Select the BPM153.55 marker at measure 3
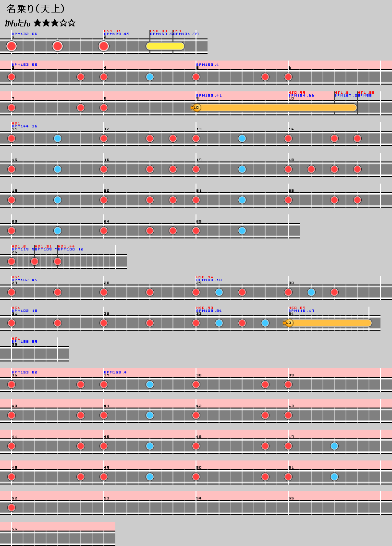Viewport: 392px width, 546px height. [x=24, y=64]
